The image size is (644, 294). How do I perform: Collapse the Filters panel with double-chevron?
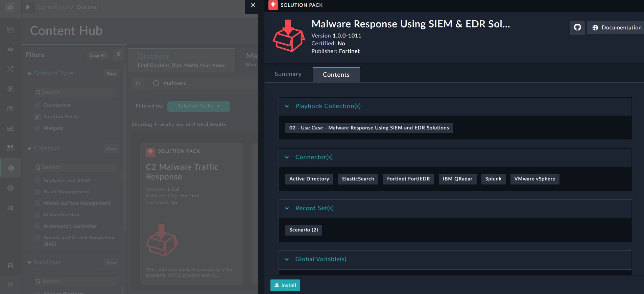click(118, 54)
